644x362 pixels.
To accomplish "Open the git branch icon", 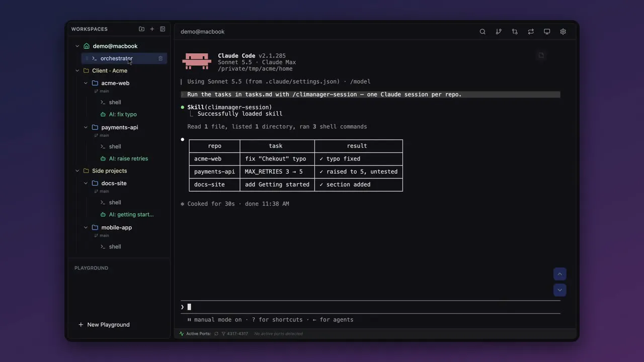I will point(499,32).
